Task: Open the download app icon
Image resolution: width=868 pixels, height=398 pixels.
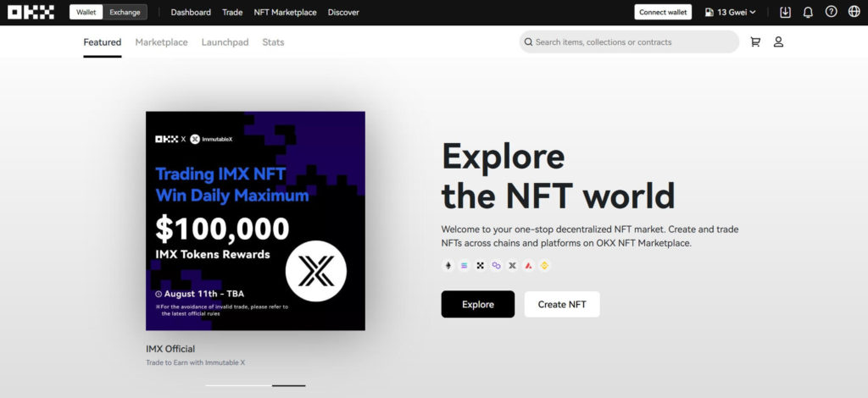Action: 785,12
